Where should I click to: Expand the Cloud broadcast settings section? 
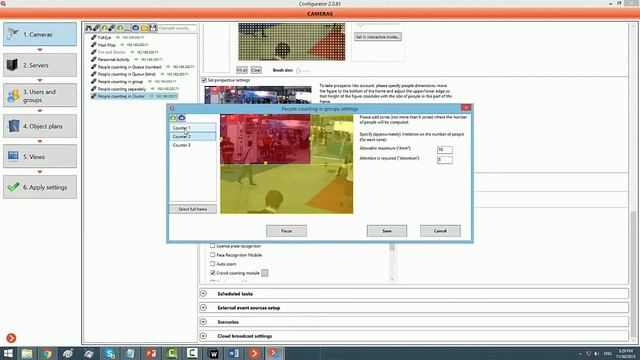pyautogui.click(x=204, y=336)
